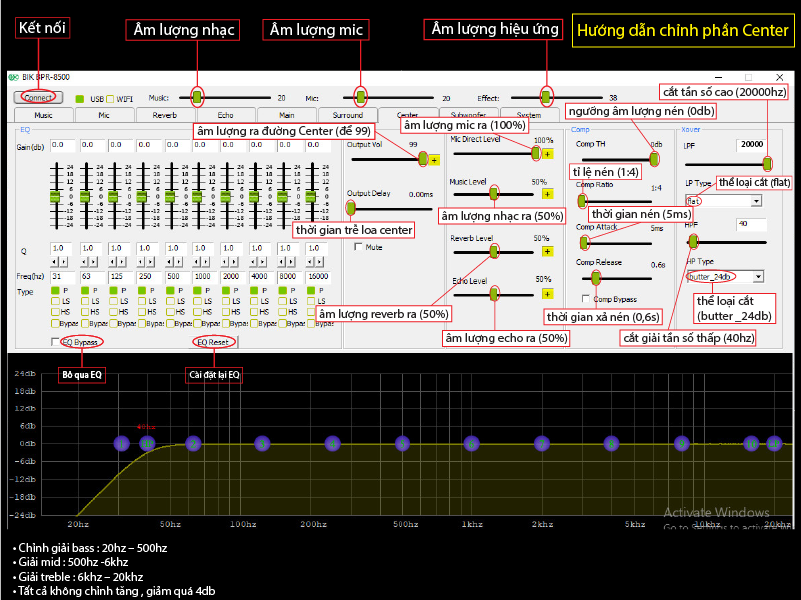Click the Comp Ratio slider handle
801x600 pixels.
(582, 201)
